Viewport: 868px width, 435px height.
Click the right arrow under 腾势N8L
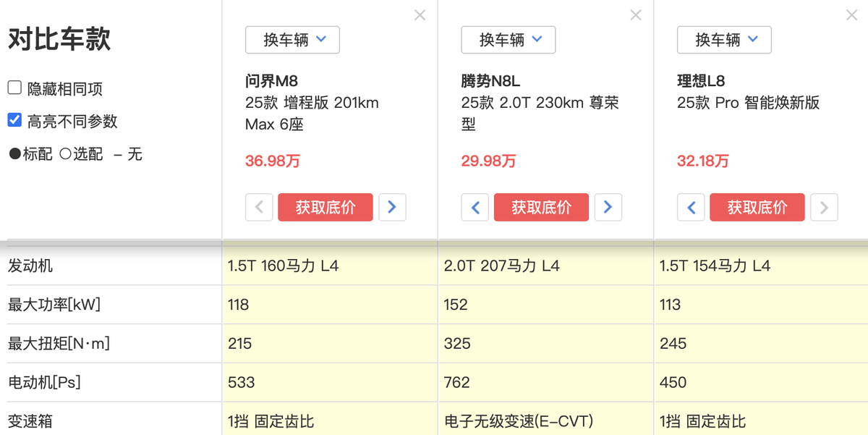(608, 207)
